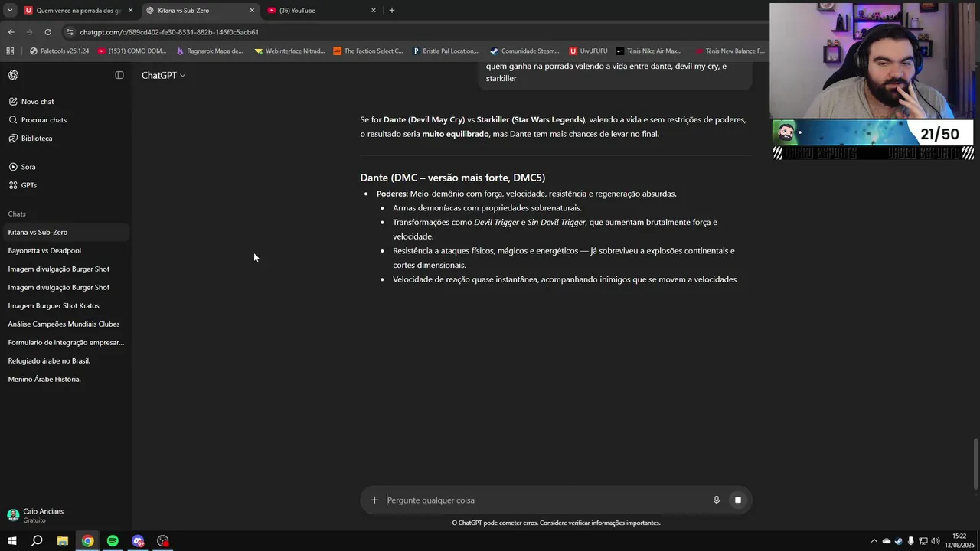This screenshot has height=551, width=980.
Task: Open Windows taskbar search
Action: [x=37, y=541]
